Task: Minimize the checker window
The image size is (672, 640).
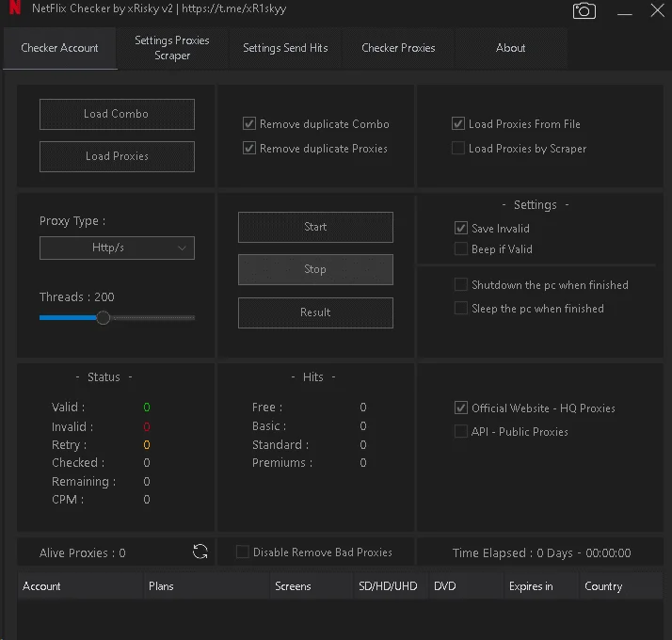Action: click(x=624, y=14)
